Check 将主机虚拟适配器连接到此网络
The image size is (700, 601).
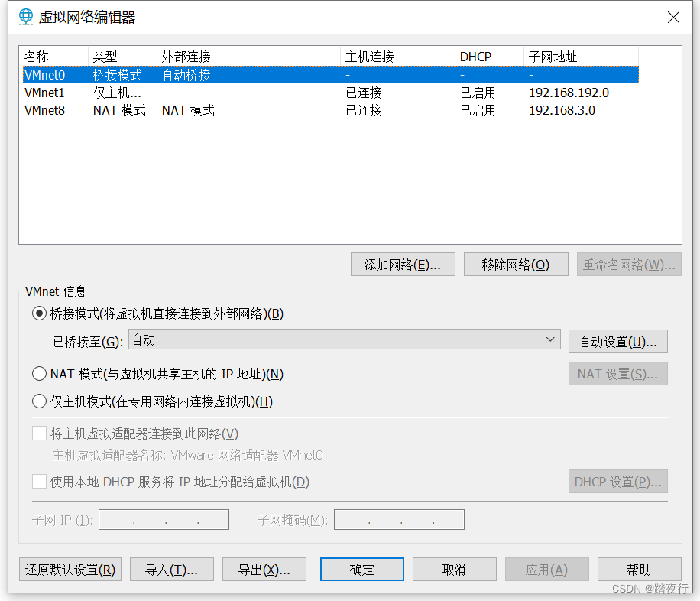pos(39,433)
